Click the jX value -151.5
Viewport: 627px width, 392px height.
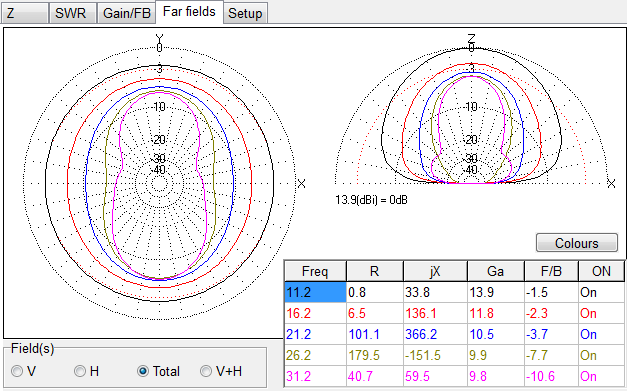pos(435,355)
